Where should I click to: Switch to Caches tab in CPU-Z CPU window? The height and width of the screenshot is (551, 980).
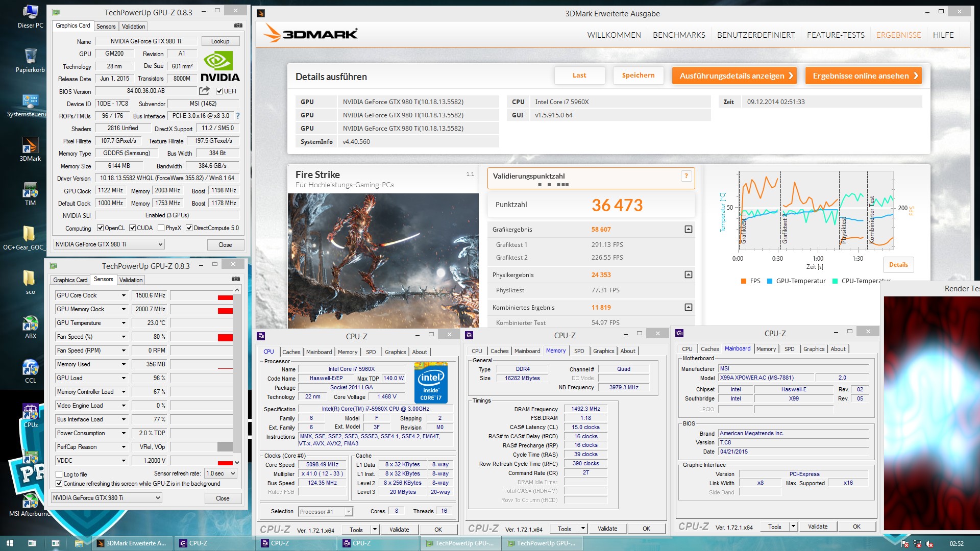[291, 352]
